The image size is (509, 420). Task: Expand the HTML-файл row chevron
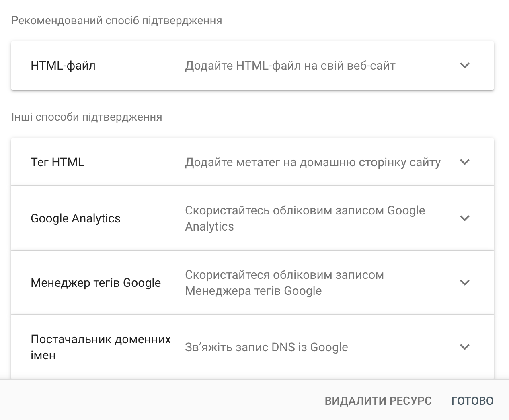pyautogui.click(x=465, y=66)
